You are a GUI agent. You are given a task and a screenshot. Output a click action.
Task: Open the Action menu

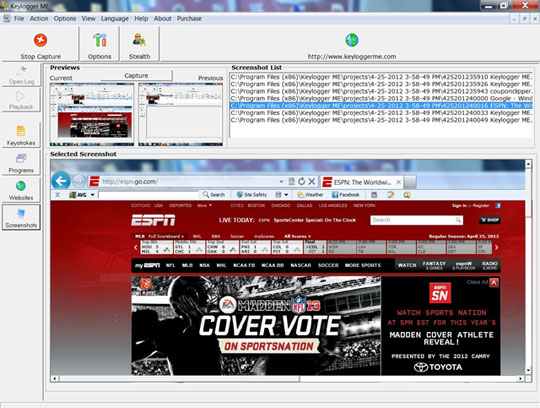point(39,19)
